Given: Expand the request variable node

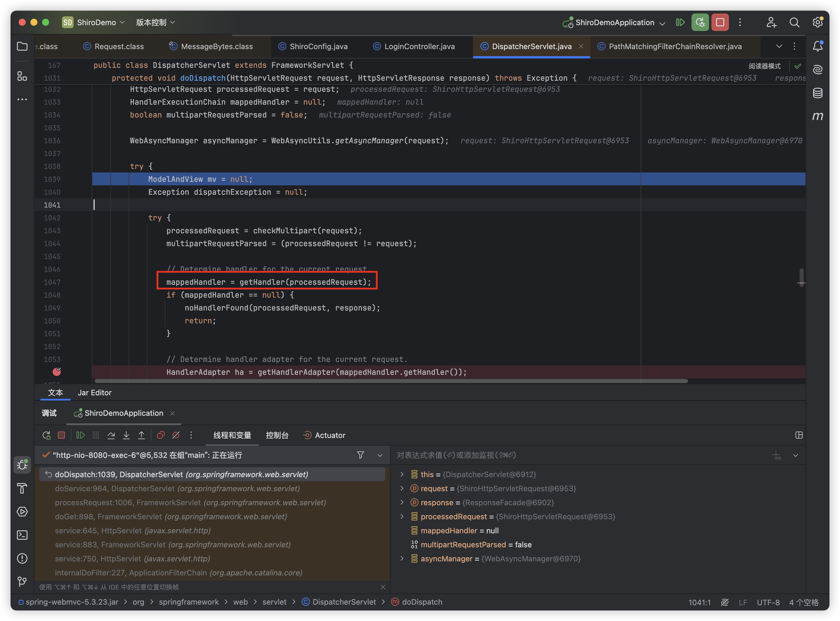Looking at the screenshot, I should click(x=402, y=488).
